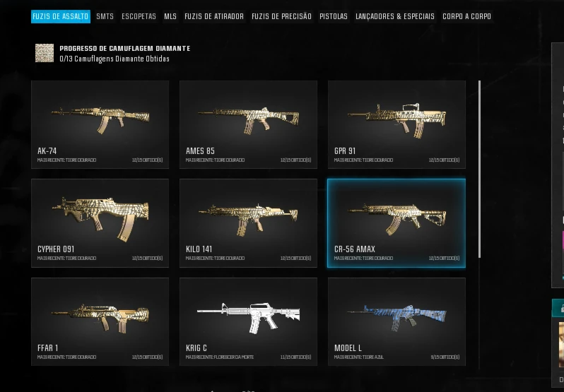Open the KRIG C weapon card
The image size is (564, 392).
248,321
